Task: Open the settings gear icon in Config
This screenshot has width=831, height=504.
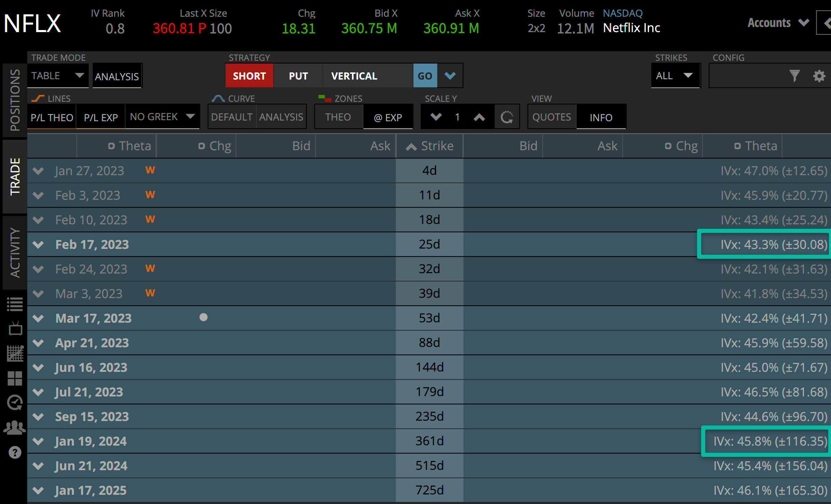Action: point(819,76)
